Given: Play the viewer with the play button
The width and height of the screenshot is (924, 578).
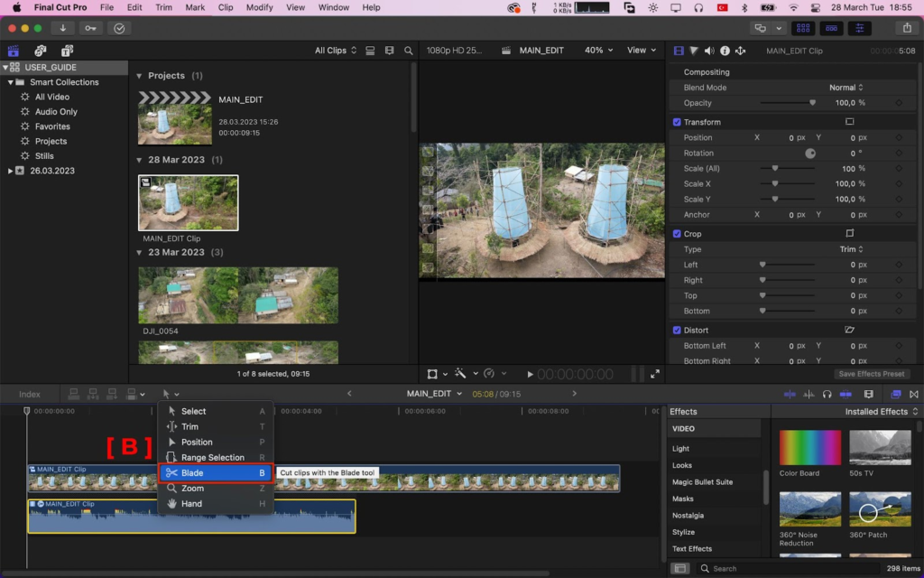Looking at the screenshot, I should click(x=530, y=374).
